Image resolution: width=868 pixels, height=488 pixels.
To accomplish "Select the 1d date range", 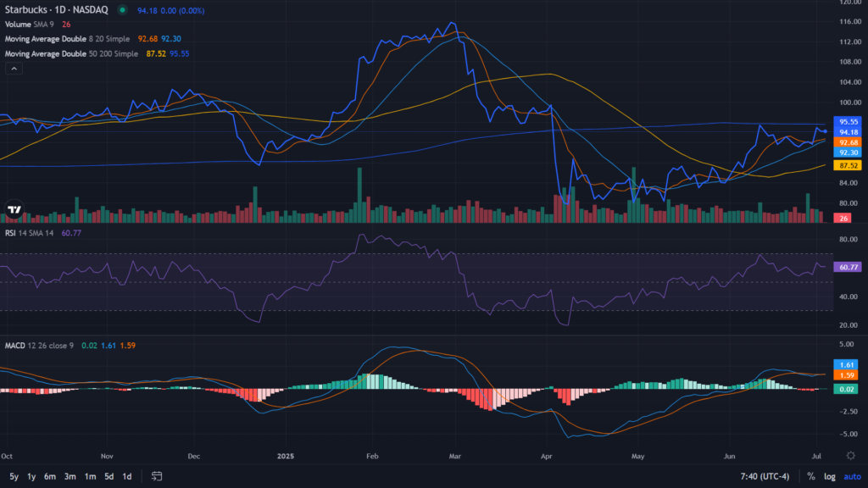I will [127, 476].
